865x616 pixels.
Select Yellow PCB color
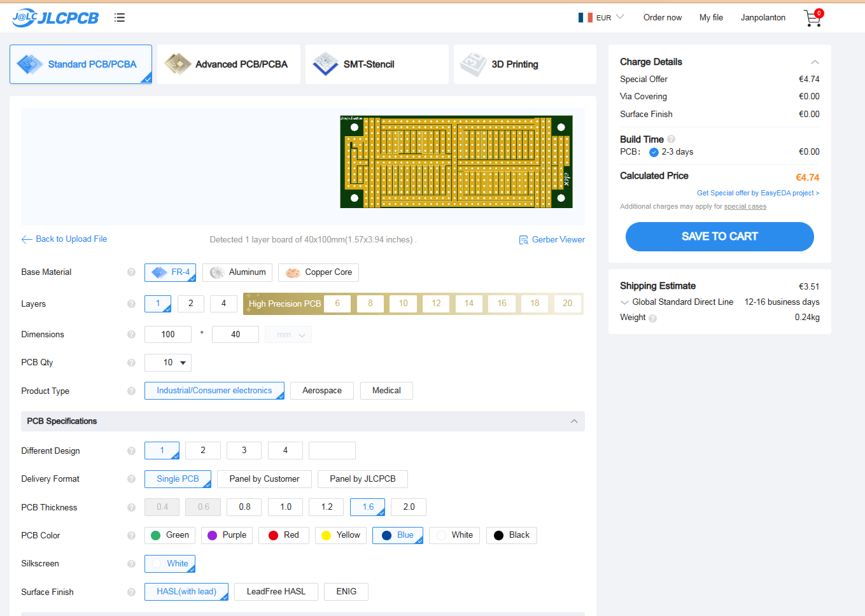(341, 536)
